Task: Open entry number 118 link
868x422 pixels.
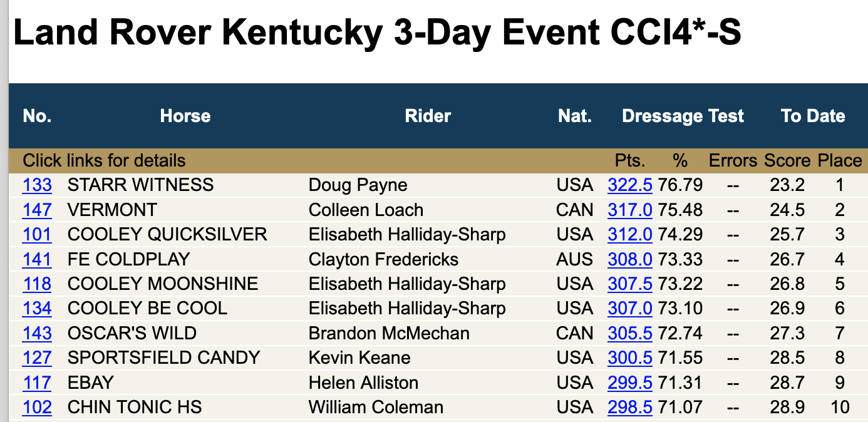Action: click(37, 284)
